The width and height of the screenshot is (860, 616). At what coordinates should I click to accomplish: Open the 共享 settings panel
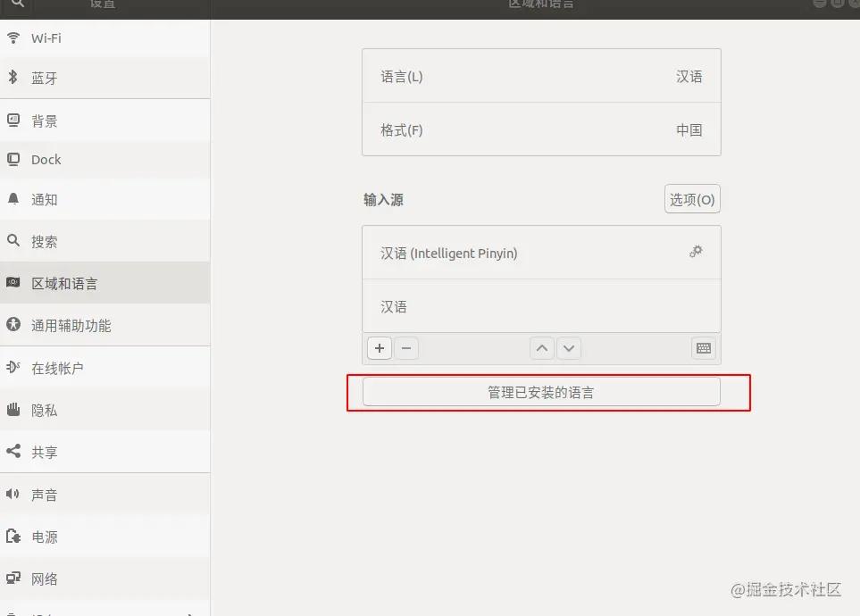104,452
